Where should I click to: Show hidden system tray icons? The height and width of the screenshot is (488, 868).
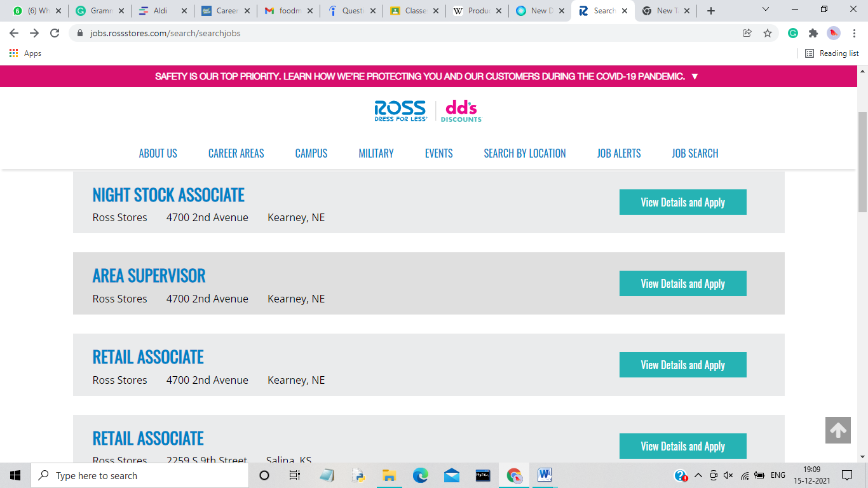[x=698, y=475]
